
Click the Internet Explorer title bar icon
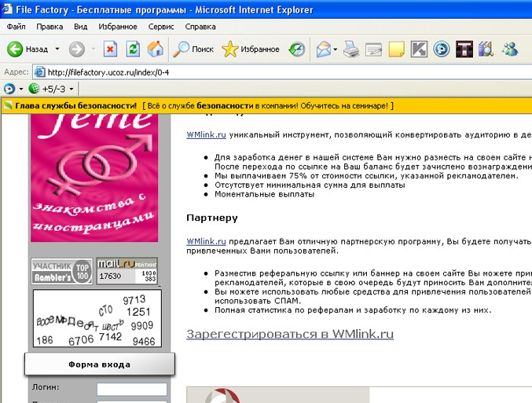click(7, 9)
